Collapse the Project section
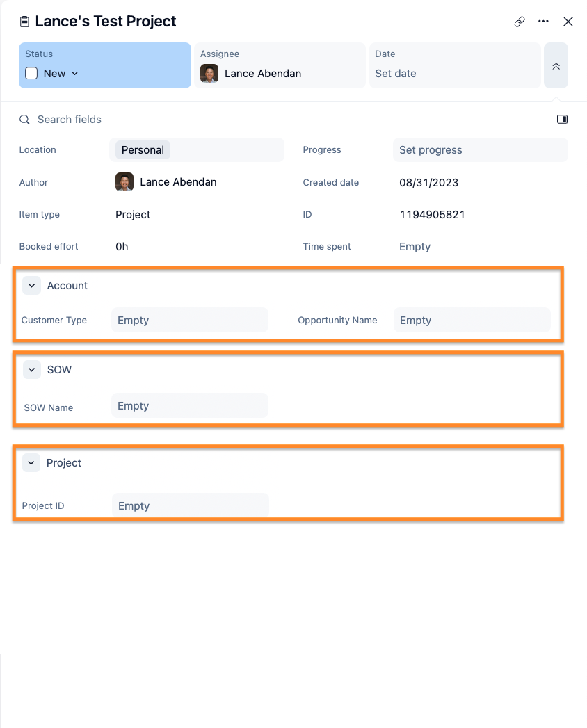Screen dimensions: 587x728 (31, 463)
